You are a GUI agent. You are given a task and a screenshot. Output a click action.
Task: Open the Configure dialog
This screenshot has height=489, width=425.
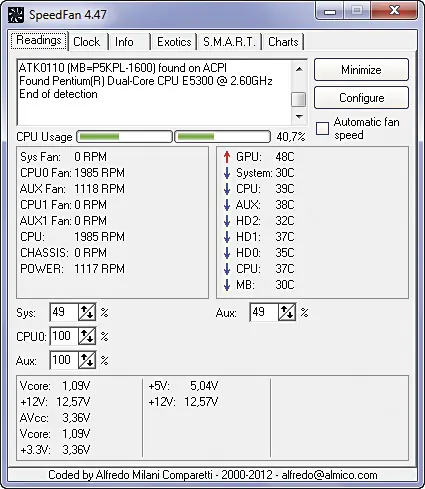(x=361, y=98)
